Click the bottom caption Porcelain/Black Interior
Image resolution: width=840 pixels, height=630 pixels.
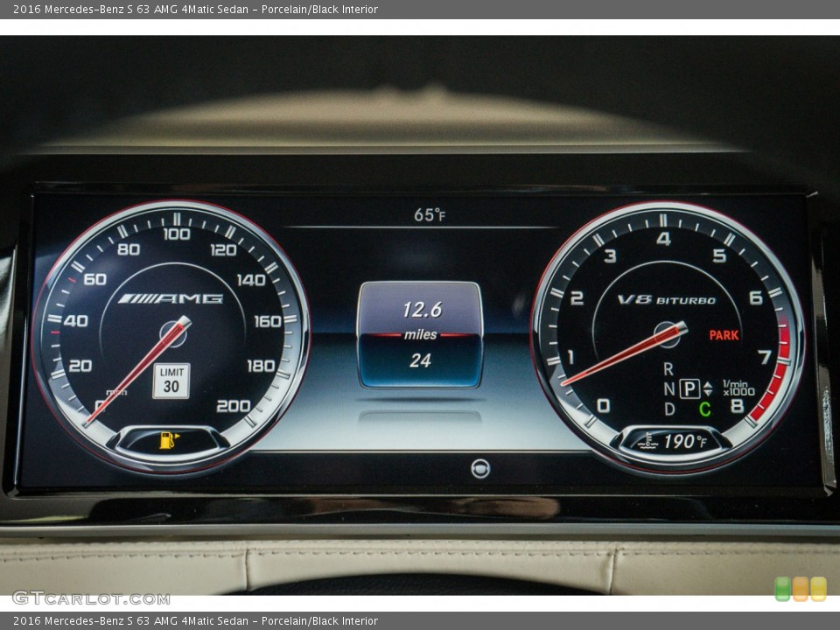click(x=319, y=621)
